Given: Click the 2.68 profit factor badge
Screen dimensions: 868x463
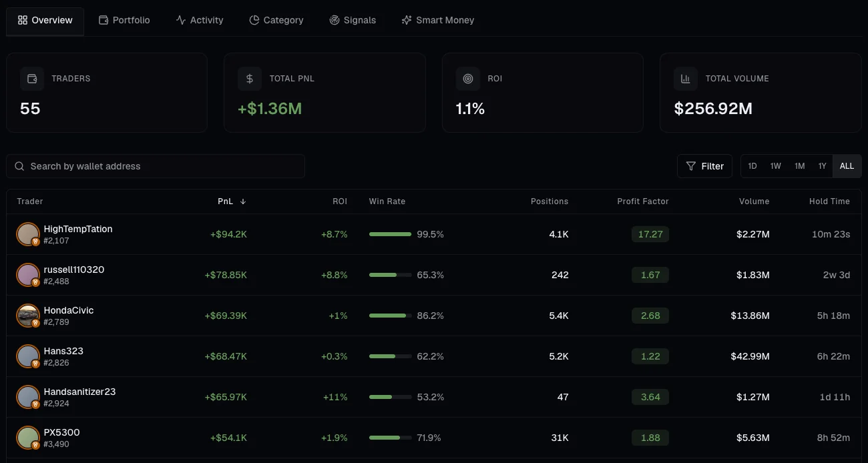Looking at the screenshot, I should (650, 316).
